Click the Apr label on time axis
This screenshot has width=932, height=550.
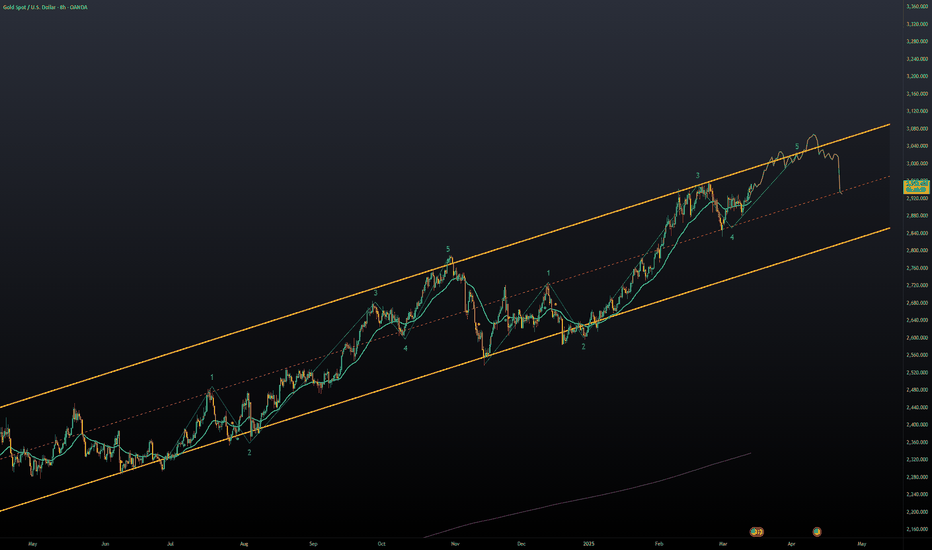coord(791,544)
